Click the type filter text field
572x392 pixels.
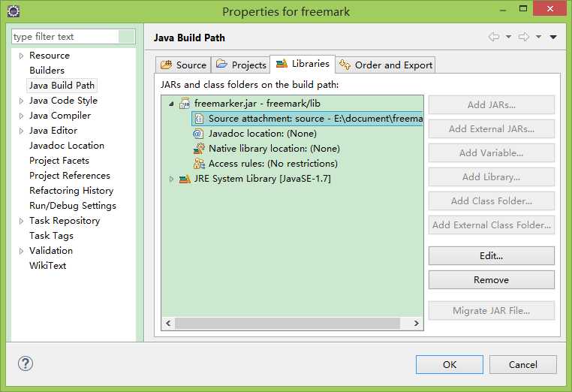coord(73,37)
